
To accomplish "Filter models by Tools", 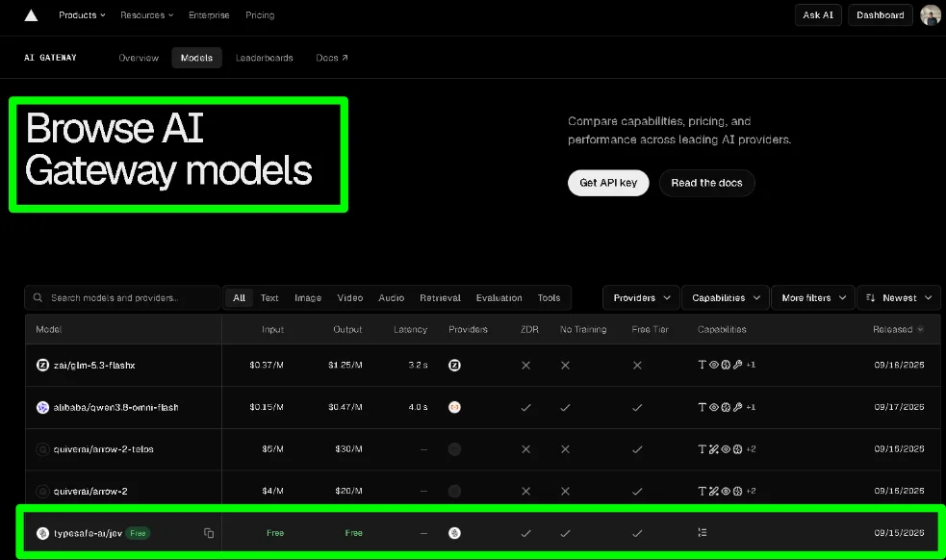I will tap(549, 297).
